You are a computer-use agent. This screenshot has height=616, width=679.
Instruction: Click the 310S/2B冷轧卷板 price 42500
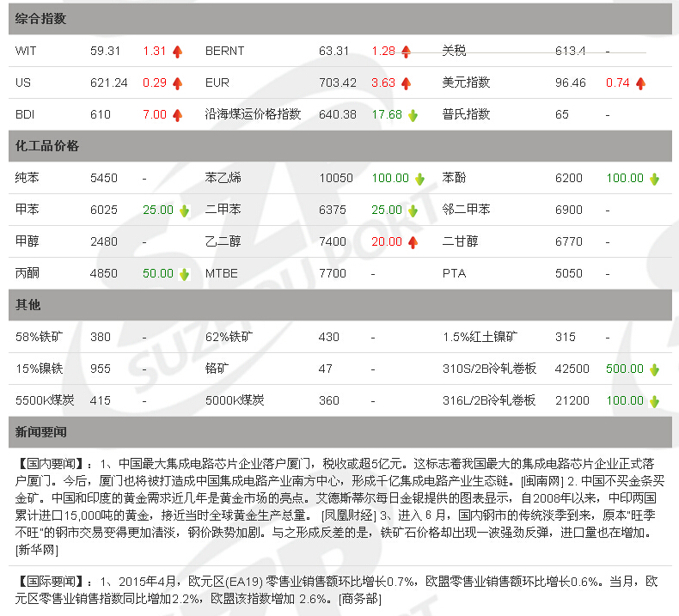tap(572, 369)
